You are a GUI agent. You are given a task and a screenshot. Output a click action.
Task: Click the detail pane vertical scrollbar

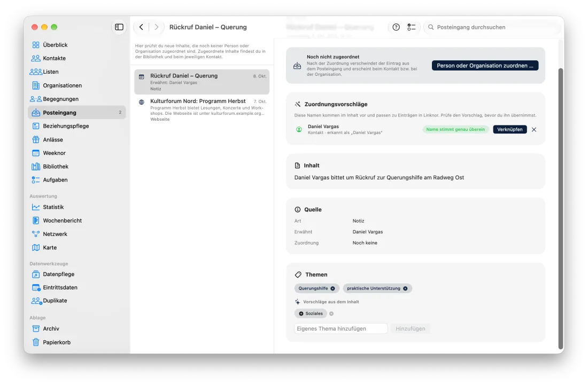561,208
